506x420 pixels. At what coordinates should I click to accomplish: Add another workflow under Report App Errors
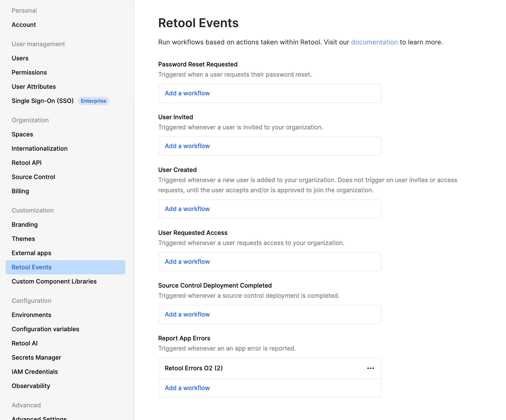click(187, 388)
